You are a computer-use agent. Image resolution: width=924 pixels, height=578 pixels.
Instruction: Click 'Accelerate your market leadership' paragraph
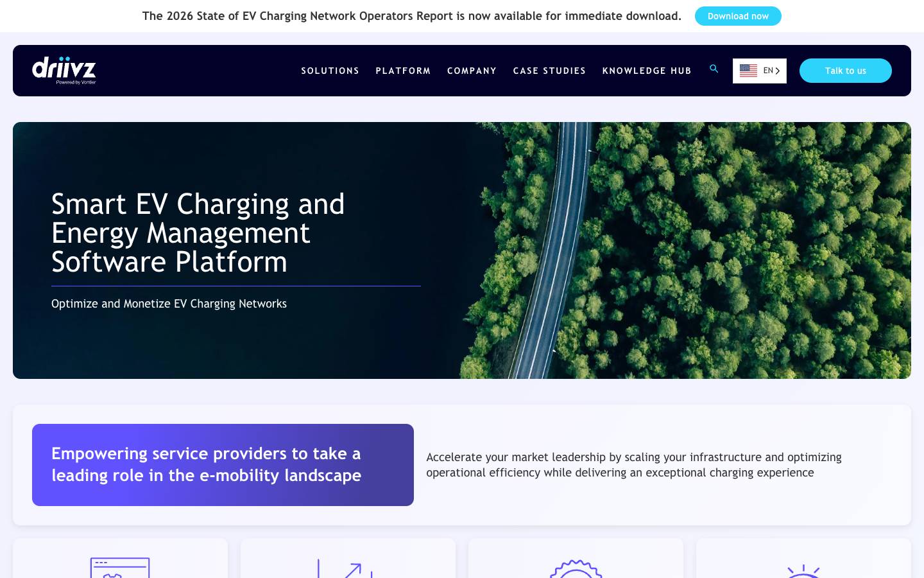click(x=634, y=465)
